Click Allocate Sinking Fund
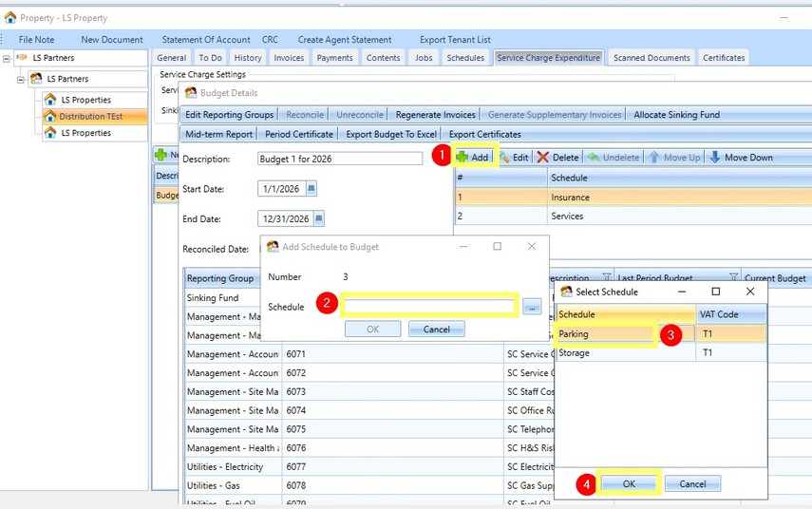This screenshot has height=509, width=812. click(x=676, y=115)
